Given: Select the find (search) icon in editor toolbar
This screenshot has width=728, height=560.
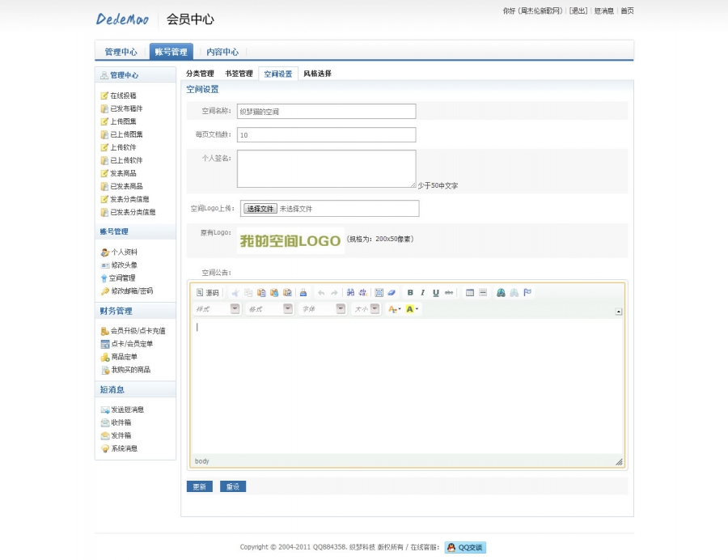Looking at the screenshot, I should (x=349, y=293).
